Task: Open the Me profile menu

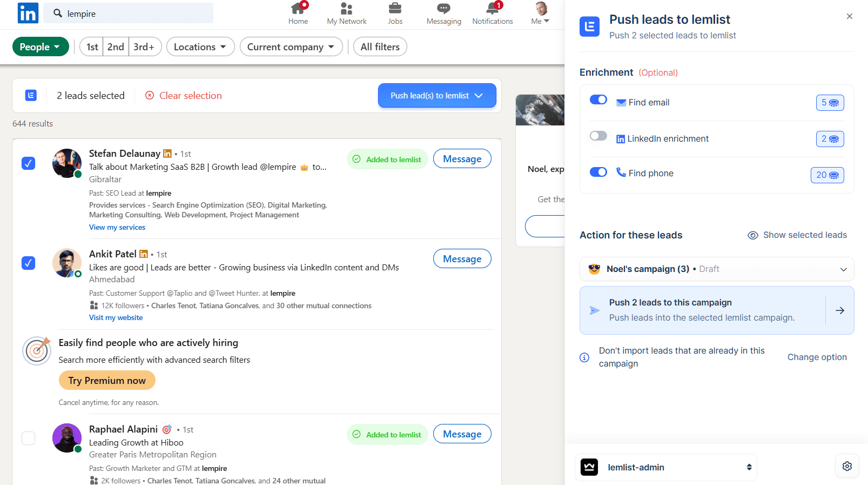Action: coord(540,14)
